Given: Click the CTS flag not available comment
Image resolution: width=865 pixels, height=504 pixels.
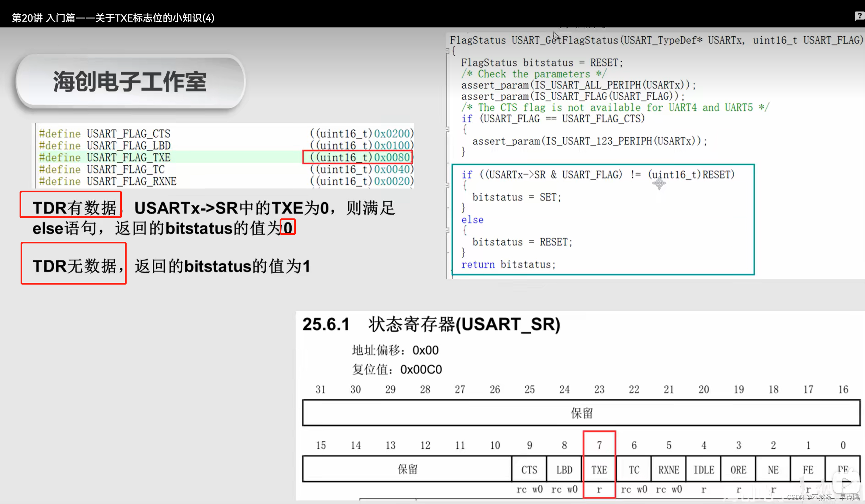Looking at the screenshot, I should click(x=615, y=107).
